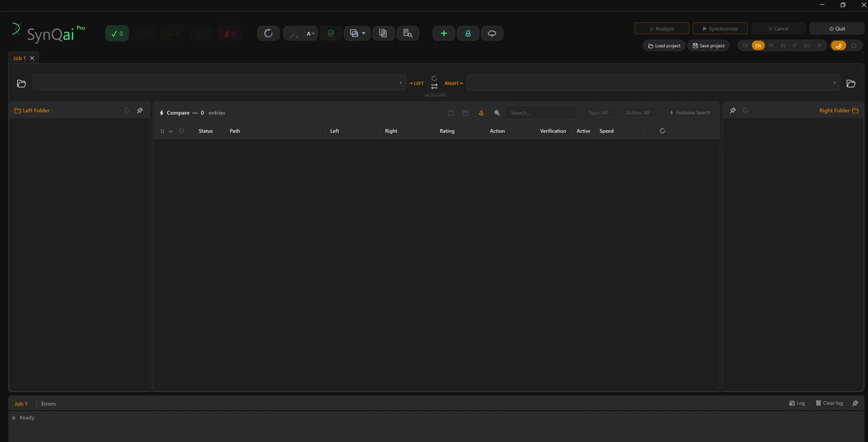Switch language to DE

(745, 45)
